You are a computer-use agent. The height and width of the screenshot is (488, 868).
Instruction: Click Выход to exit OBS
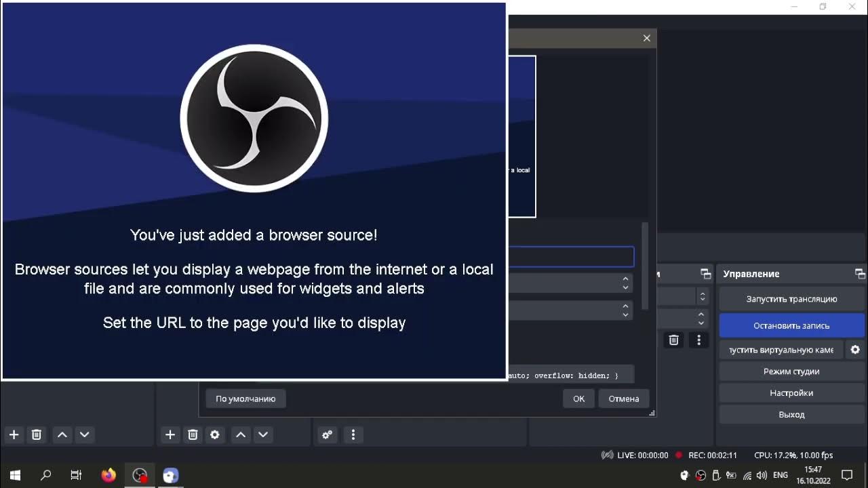(x=791, y=415)
